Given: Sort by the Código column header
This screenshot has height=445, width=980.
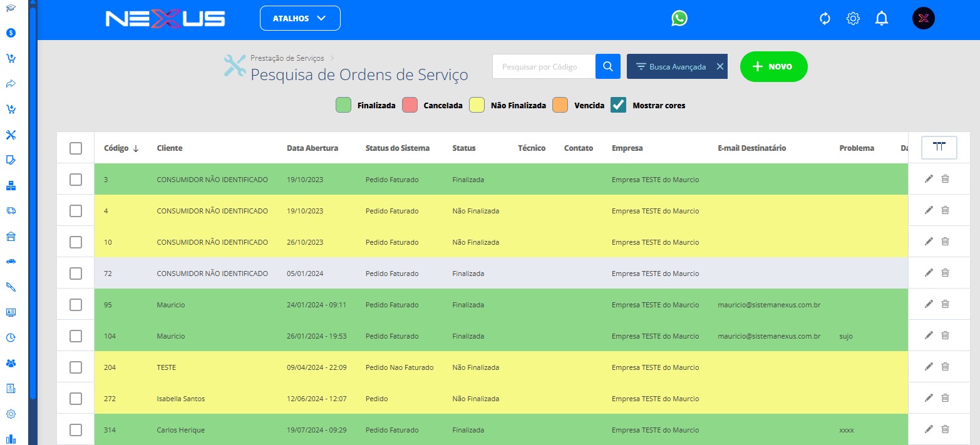Looking at the screenshot, I should pos(116,148).
